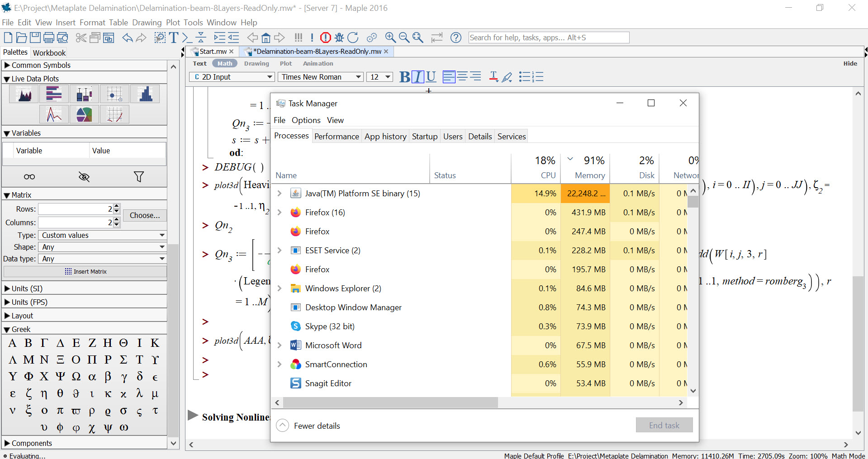Screen dimensions: 868x459
Task: Open the 2D Input style dropdown
Action: [x=232, y=77]
